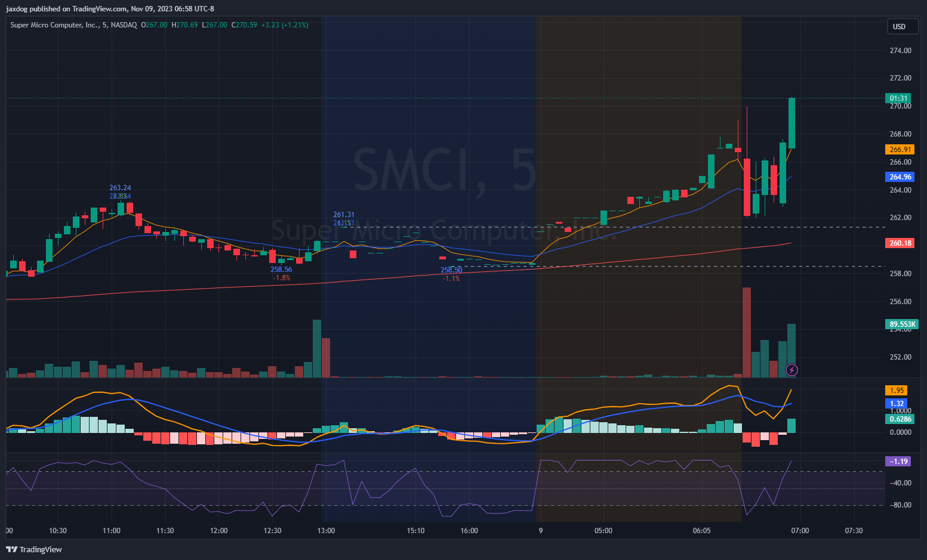
Task: Click the latest tall green candle near 270
Action: [792, 123]
